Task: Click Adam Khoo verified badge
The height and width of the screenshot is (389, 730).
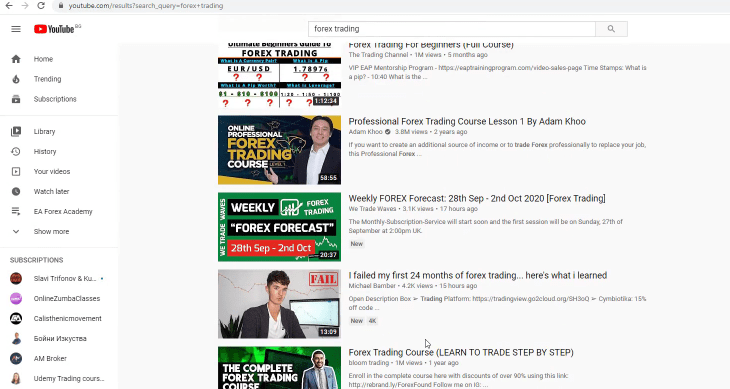Action: pyautogui.click(x=388, y=132)
